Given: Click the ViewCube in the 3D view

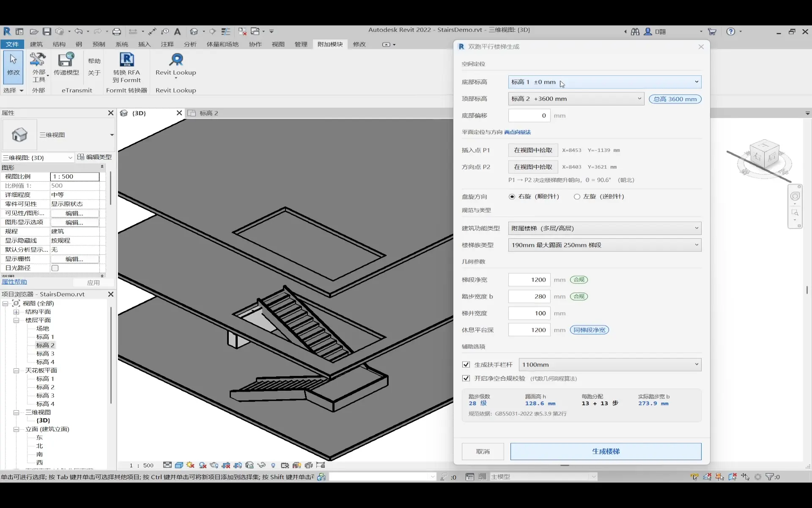Looking at the screenshot, I should pos(764,157).
